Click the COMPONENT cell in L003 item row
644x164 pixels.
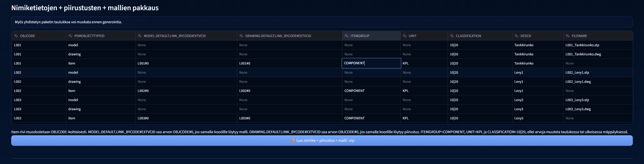pyautogui.click(x=354, y=118)
